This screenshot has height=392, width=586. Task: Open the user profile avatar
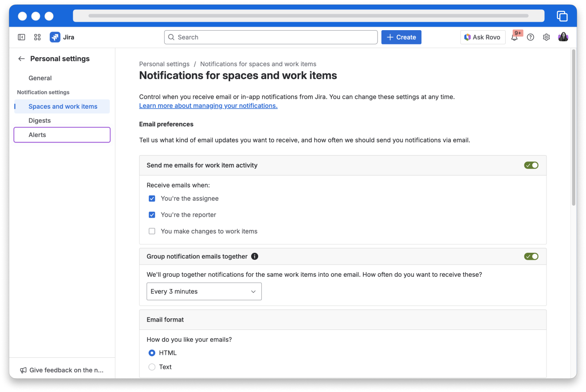pos(563,37)
